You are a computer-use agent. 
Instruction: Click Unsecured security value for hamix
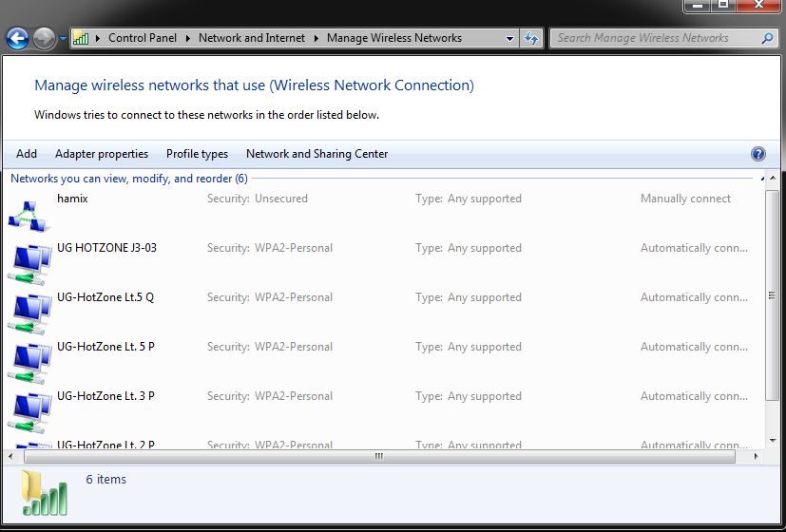[281, 199]
